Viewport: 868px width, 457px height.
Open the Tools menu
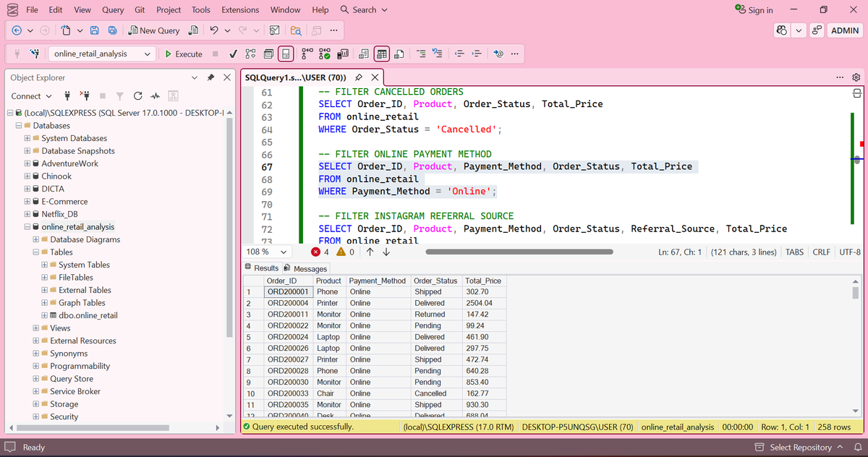(x=201, y=10)
